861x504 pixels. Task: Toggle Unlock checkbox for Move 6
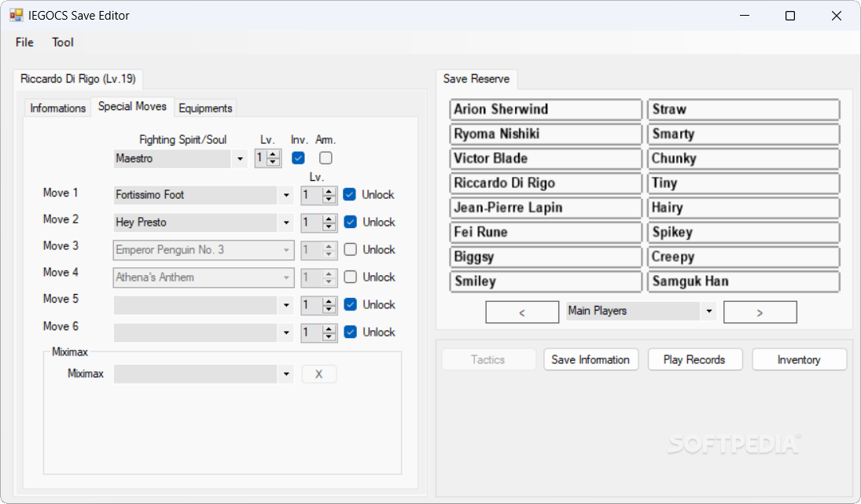(350, 332)
